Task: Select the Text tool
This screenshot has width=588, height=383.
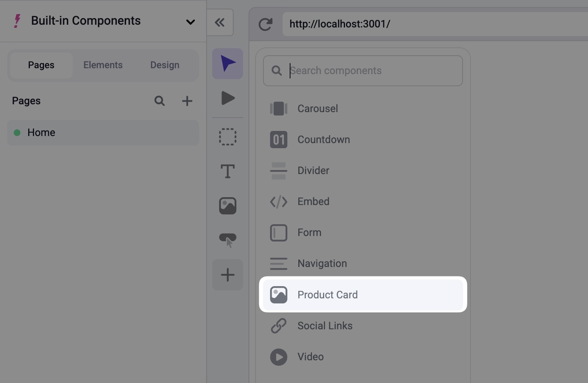Action: (x=227, y=171)
